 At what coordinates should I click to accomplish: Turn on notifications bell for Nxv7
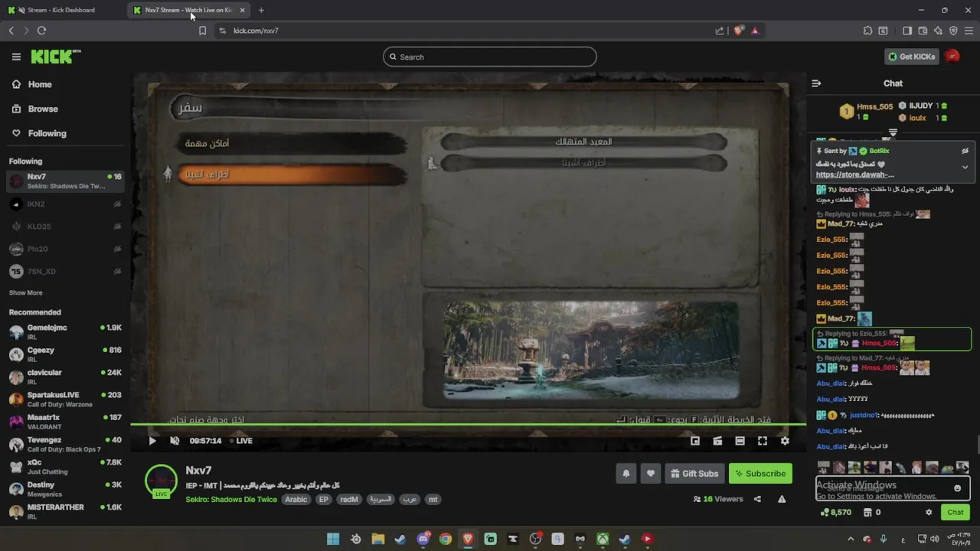(x=626, y=474)
